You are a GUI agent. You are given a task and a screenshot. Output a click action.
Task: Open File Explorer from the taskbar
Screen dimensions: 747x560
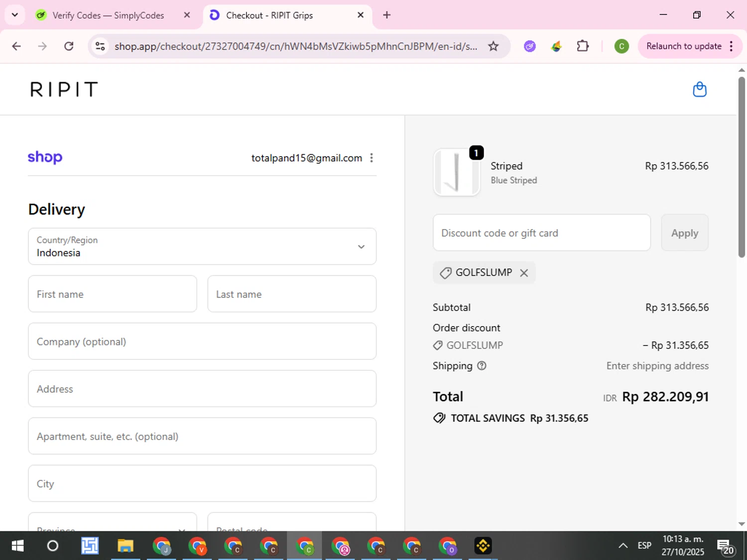click(125, 546)
